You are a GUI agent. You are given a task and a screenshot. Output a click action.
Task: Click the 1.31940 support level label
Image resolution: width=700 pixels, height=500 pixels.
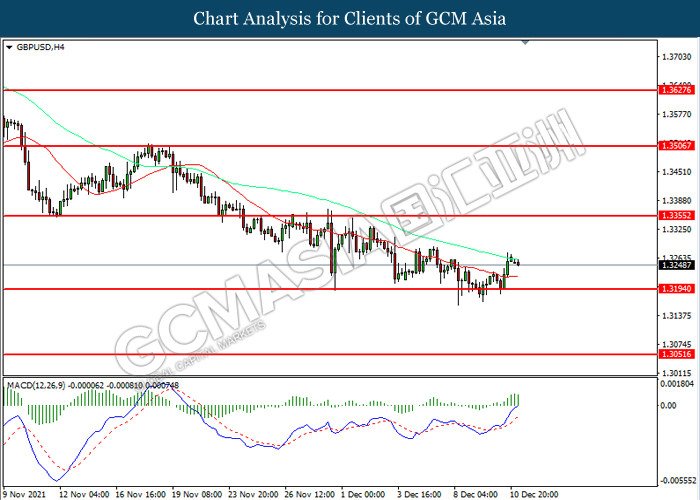coord(677,289)
